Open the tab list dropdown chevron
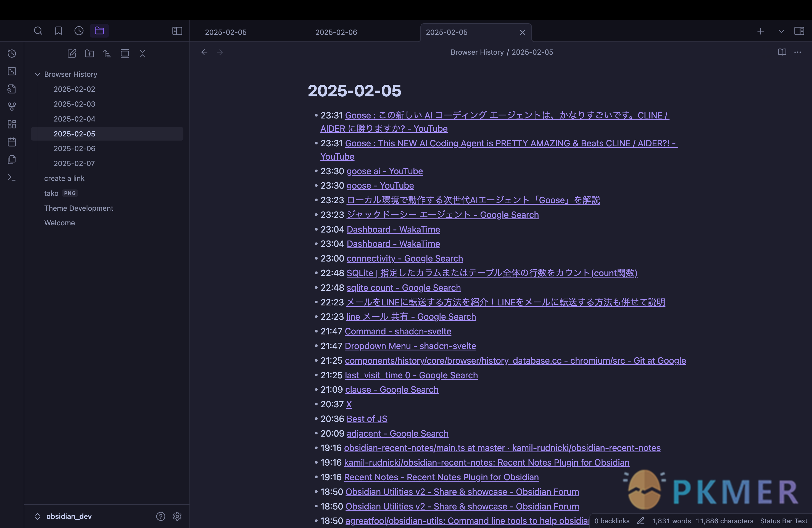812x528 pixels. [781, 31]
